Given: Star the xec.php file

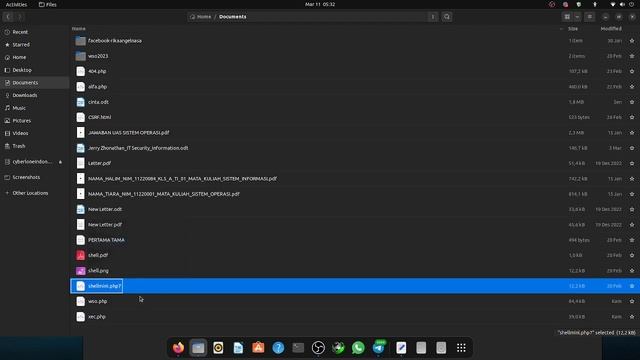Looking at the screenshot, I should click(x=632, y=317).
